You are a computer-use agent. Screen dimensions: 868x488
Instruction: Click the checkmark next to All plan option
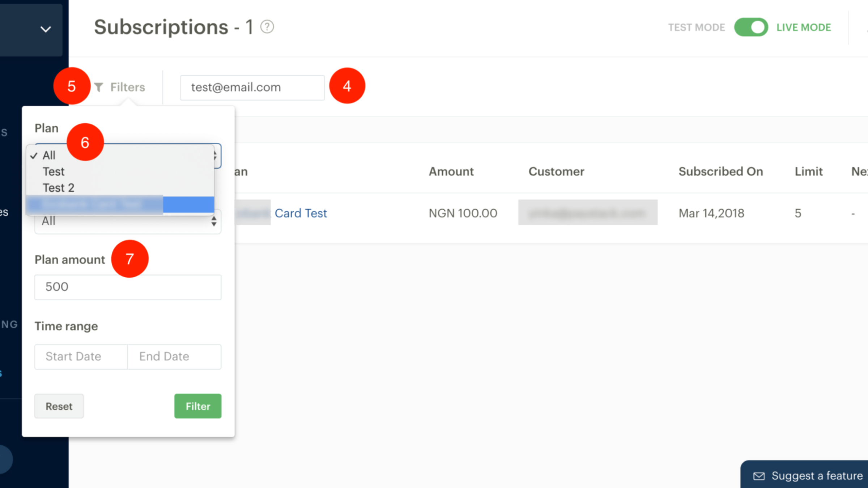pos(34,155)
